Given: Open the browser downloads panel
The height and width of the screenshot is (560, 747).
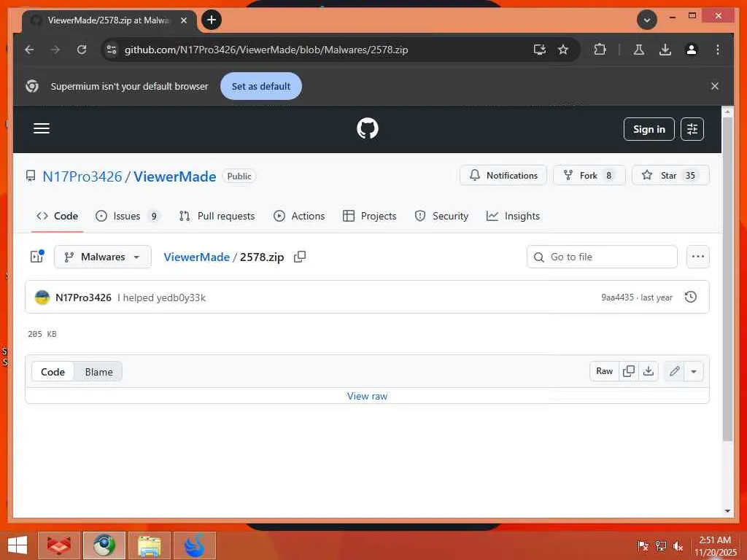Looking at the screenshot, I should click(665, 50).
